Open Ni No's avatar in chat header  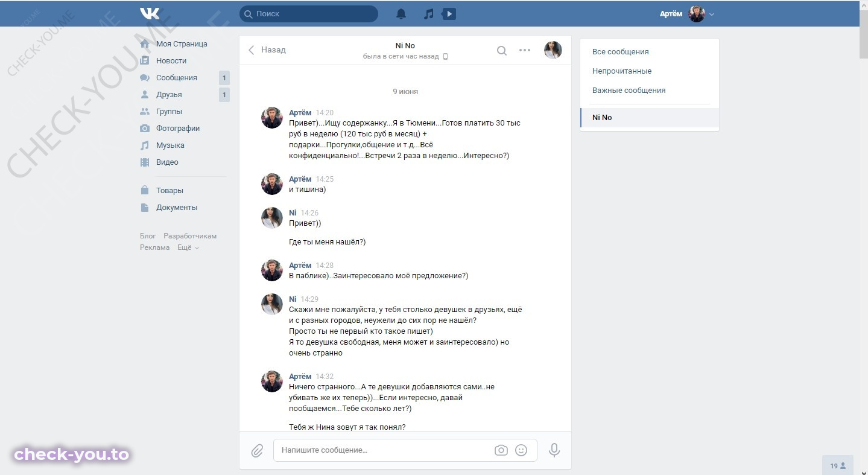point(553,50)
